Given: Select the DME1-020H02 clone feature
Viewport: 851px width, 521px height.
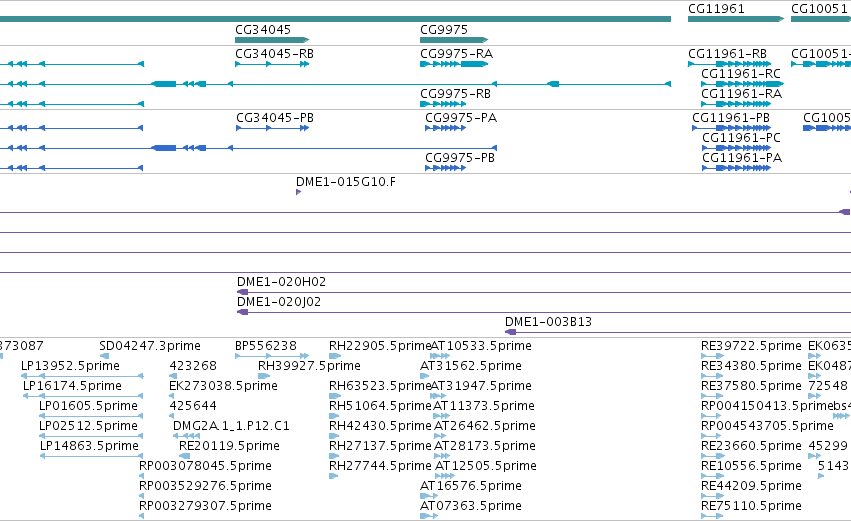Looking at the screenshot, I should point(544,293).
